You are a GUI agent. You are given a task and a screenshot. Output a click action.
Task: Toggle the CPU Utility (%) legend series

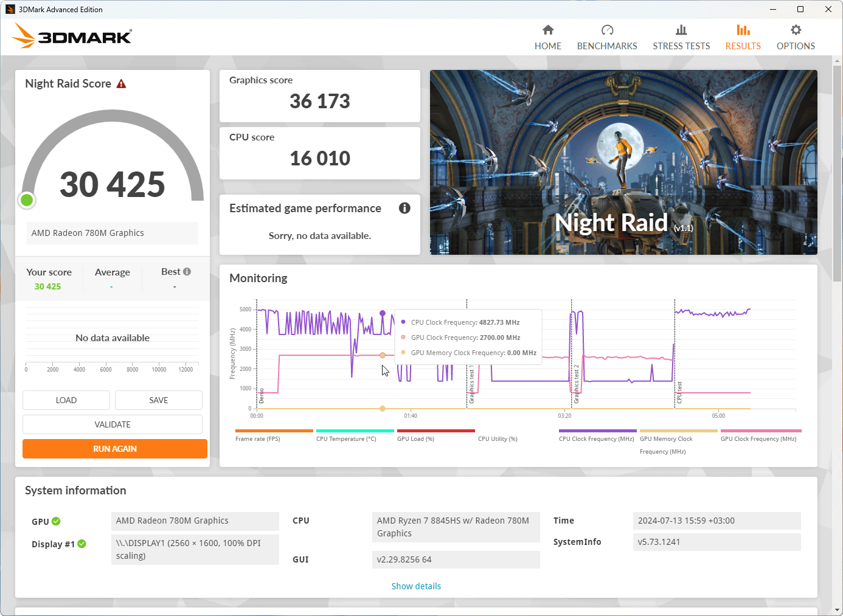tap(498, 439)
